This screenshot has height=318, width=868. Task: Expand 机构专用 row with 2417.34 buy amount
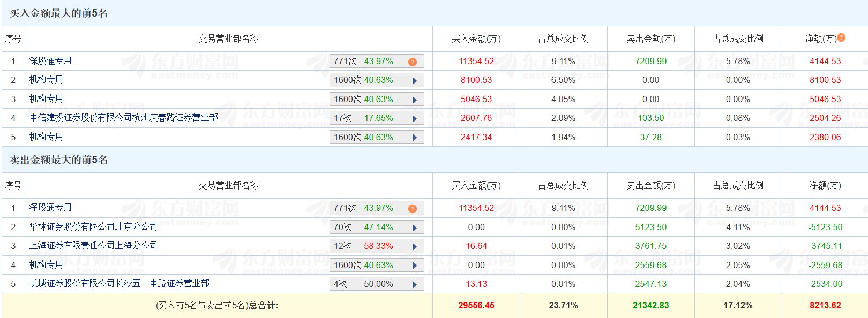pos(415,138)
